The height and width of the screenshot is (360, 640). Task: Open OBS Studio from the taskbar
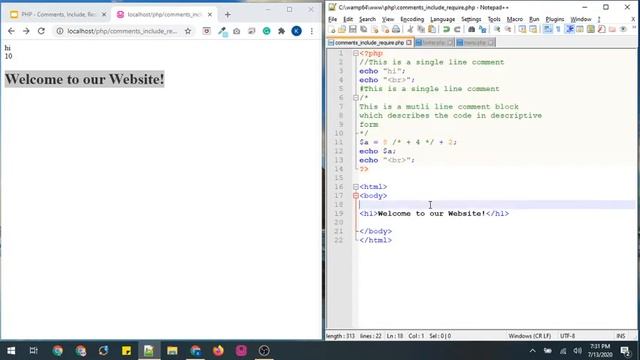(x=264, y=351)
